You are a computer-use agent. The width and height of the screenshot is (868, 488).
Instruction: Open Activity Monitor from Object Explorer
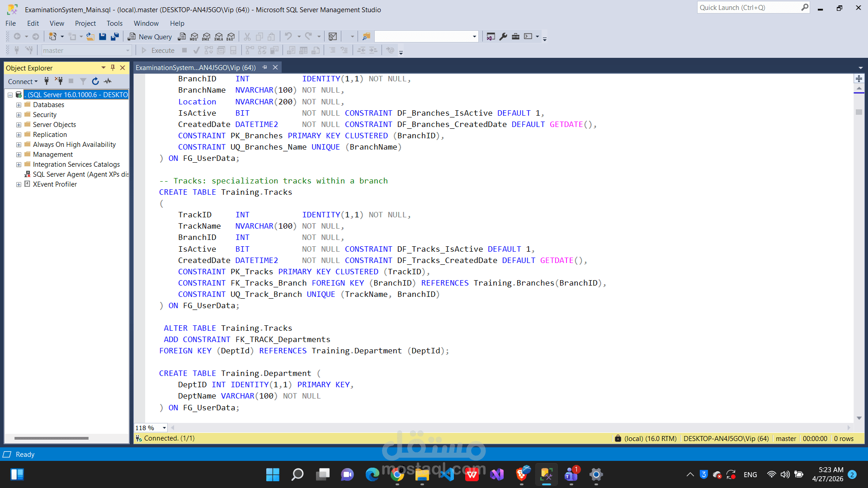(108, 81)
